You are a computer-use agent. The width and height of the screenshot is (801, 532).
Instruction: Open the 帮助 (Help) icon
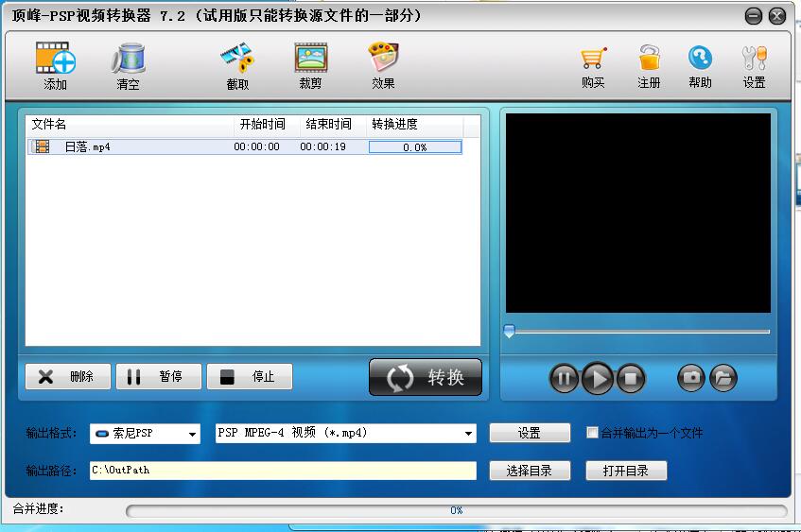[x=700, y=62]
